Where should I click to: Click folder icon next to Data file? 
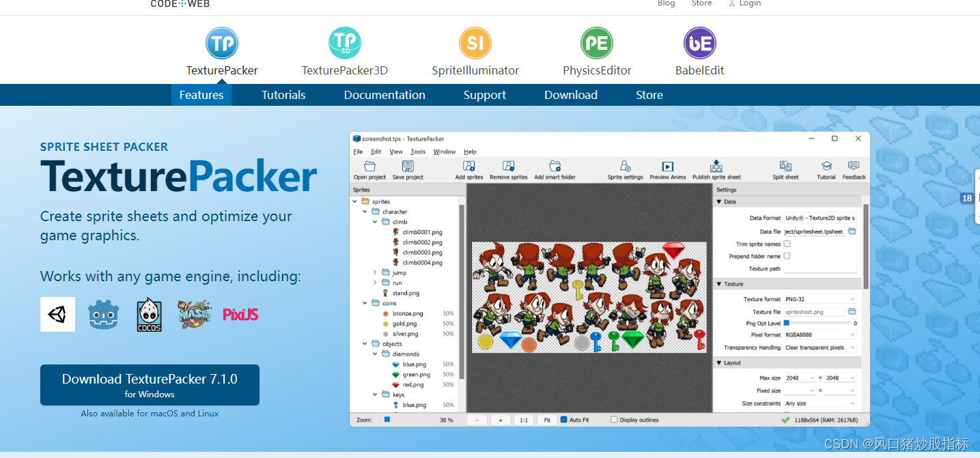click(x=852, y=231)
